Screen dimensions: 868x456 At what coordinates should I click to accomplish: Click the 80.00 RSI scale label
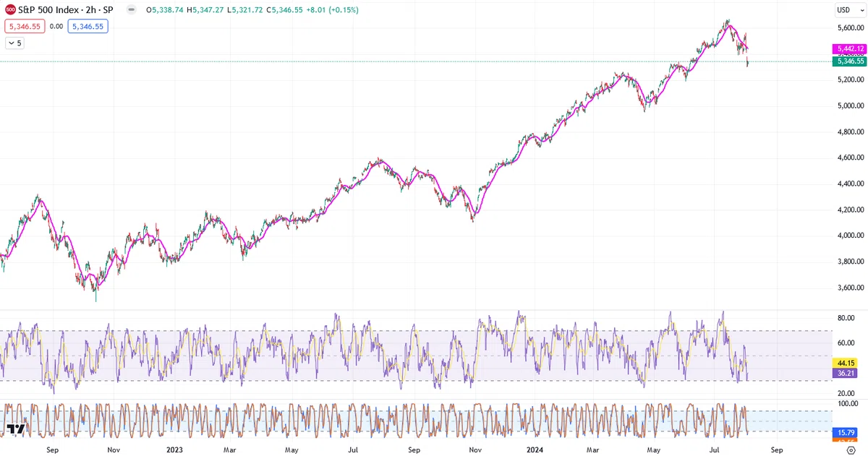[x=847, y=318]
